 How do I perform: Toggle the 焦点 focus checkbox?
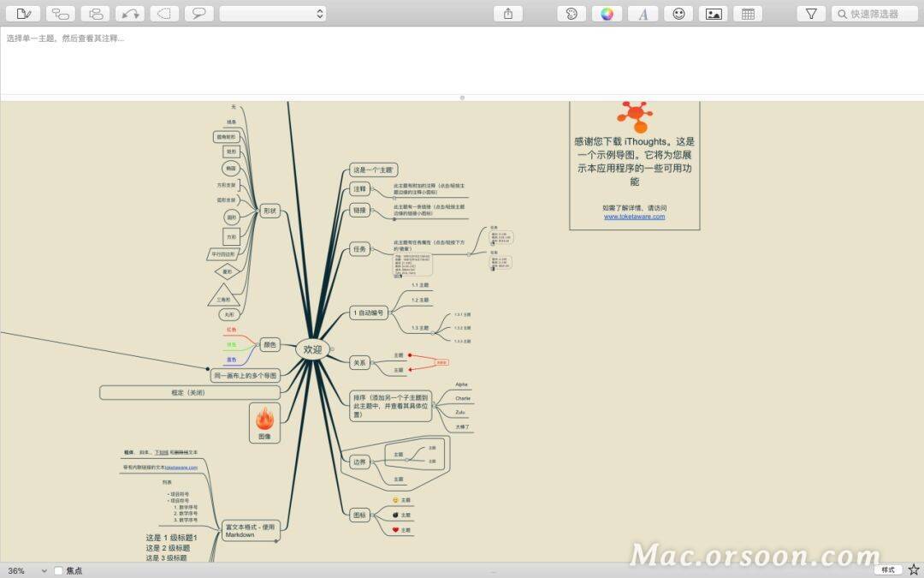click(x=58, y=570)
